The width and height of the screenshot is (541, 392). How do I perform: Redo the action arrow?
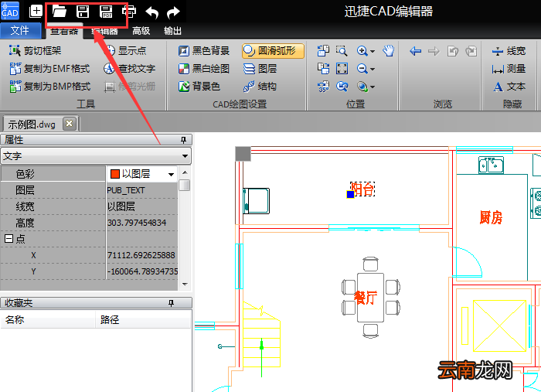click(x=173, y=12)
